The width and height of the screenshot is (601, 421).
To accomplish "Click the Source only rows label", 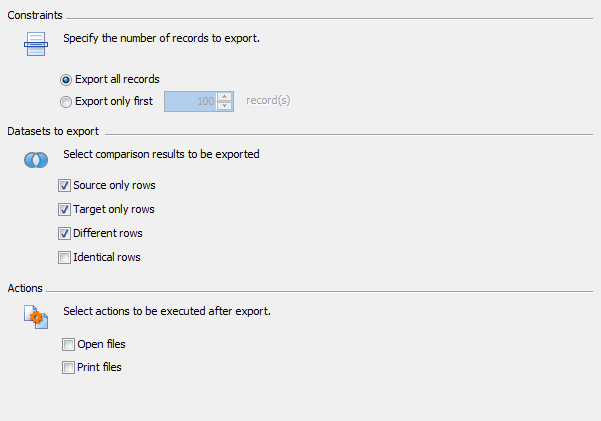I will [x=114, y=185].
